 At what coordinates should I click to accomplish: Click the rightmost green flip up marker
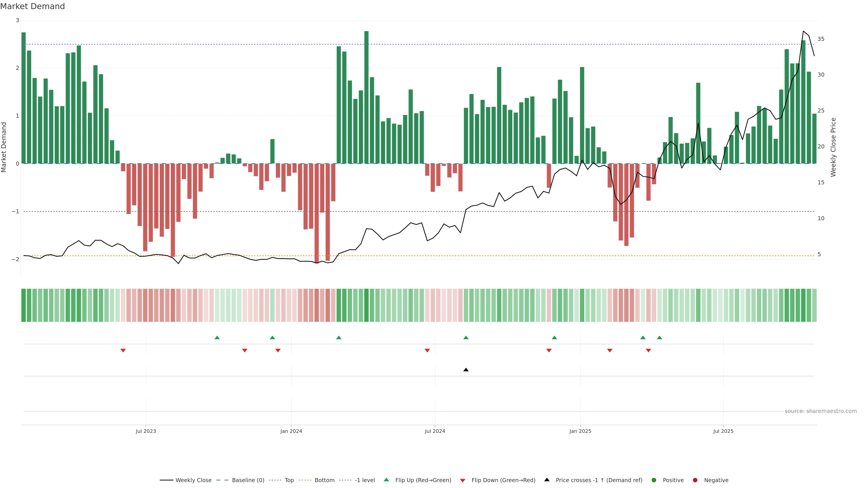pyautogui.click(x=659, y=338)
